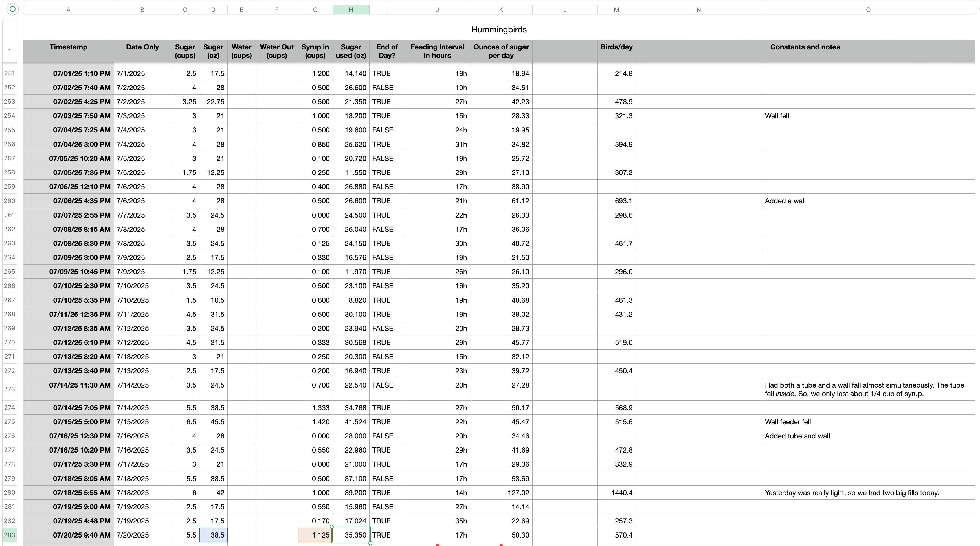The width and height of the screenshot is (980, 546).
Task: Click the 'Wall feeder fell' note
Action: tap(868, 422)
